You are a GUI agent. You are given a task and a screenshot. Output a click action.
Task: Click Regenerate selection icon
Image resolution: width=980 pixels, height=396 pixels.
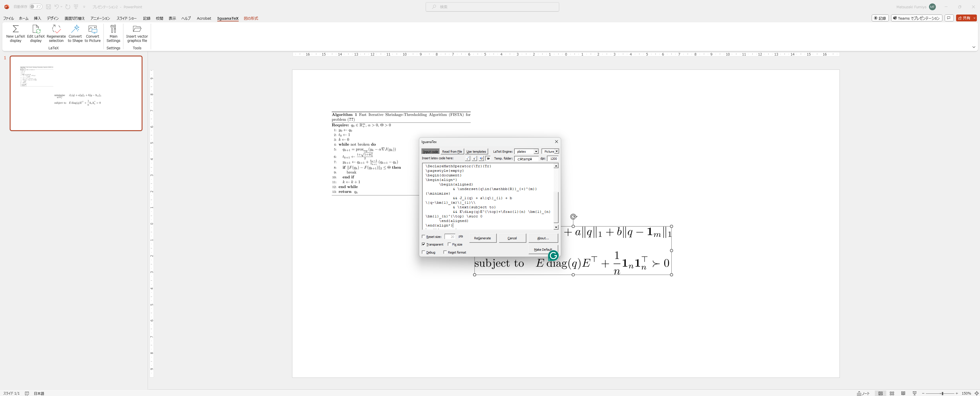(56, 33)
